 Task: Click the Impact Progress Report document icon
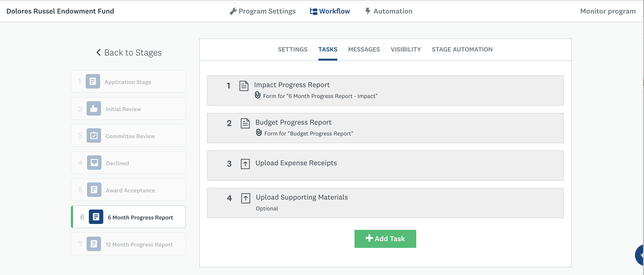(244, 86)
